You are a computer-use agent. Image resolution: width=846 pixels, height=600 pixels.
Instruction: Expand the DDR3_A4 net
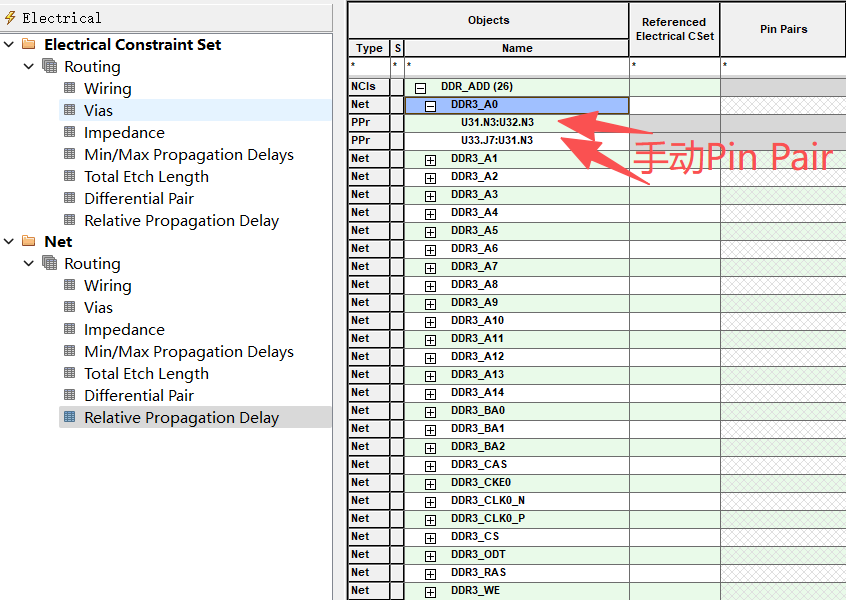[430, 214]
